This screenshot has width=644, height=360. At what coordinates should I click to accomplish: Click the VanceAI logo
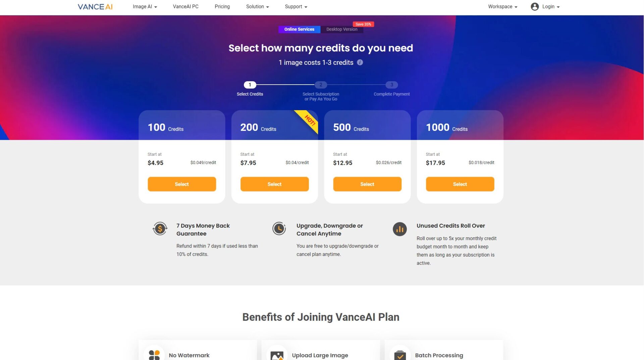click(95, 6)
